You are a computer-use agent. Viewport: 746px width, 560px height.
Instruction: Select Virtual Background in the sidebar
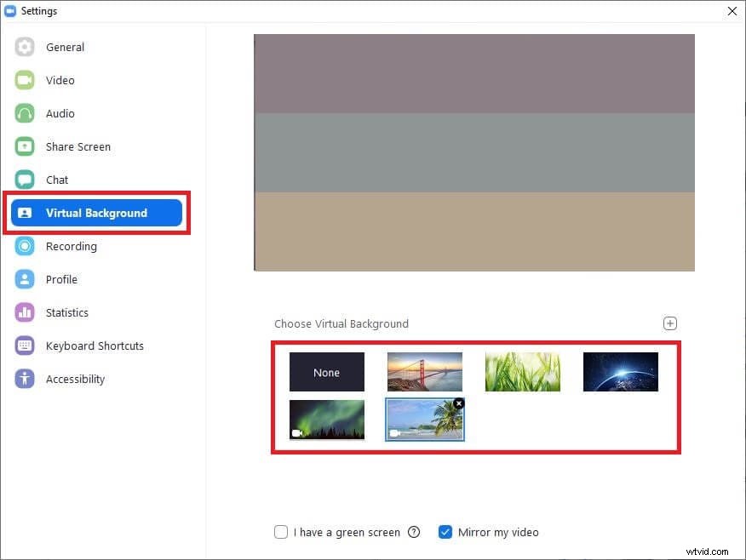click(96, 213)
